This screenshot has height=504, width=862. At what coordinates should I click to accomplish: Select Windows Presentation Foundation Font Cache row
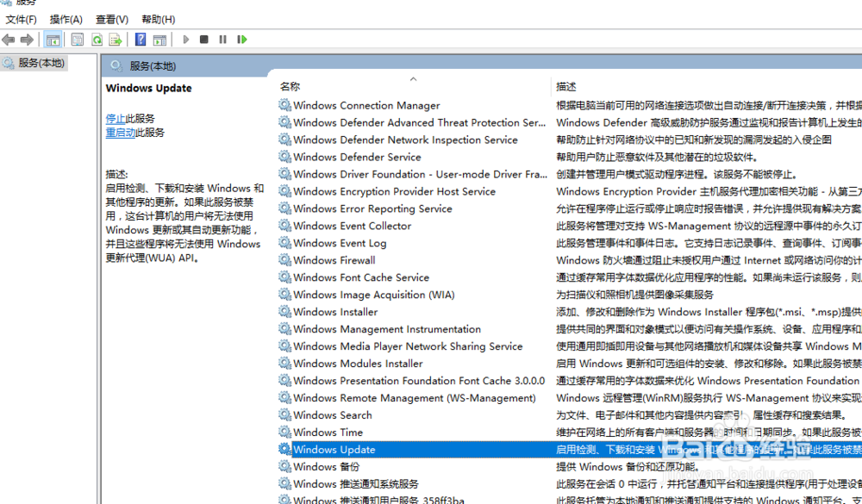tap(419, 381)
